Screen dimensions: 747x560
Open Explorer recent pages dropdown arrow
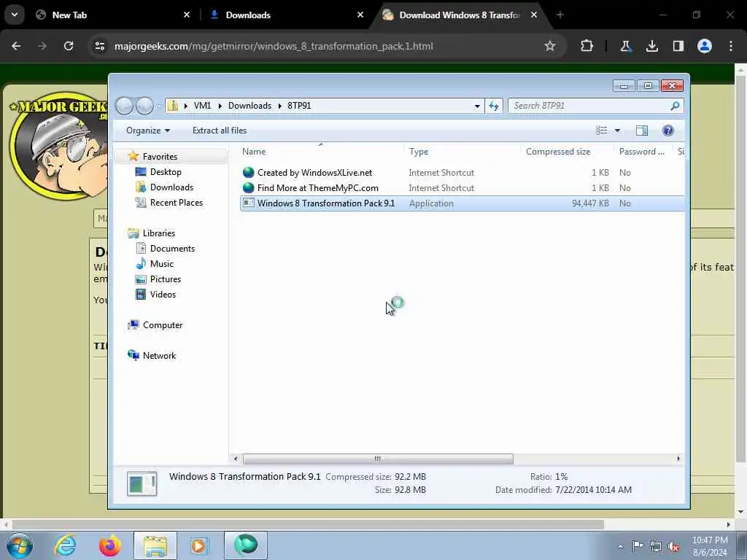tap(159, 106)
